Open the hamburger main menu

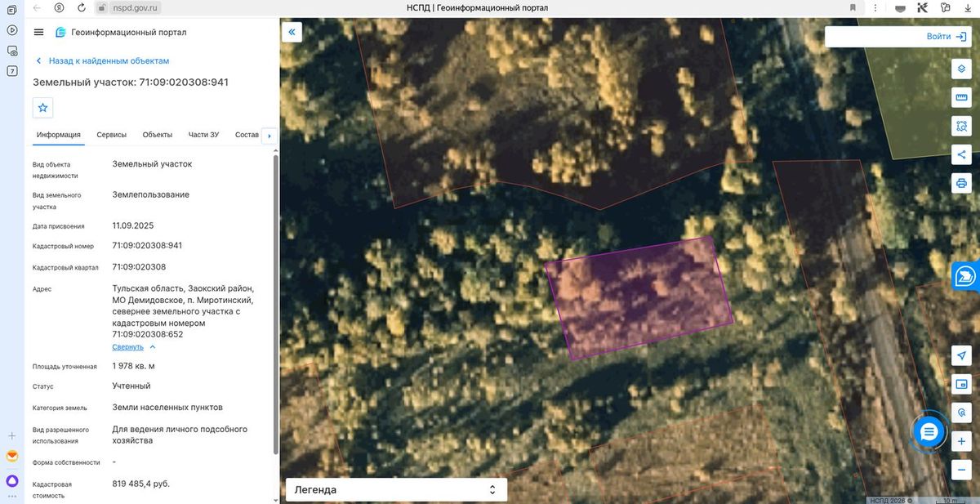coord(38,33)
